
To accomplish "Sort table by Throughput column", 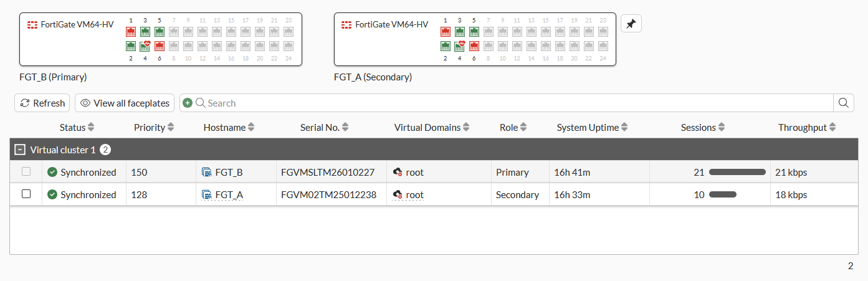I will pos(807,127).
